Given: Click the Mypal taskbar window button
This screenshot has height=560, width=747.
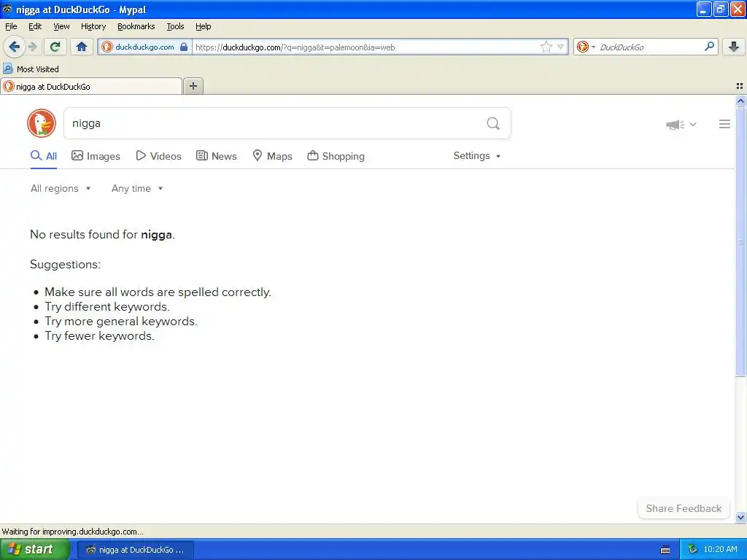Looking at the screenshot, I should pyautogui.click(x=136, y=550).
